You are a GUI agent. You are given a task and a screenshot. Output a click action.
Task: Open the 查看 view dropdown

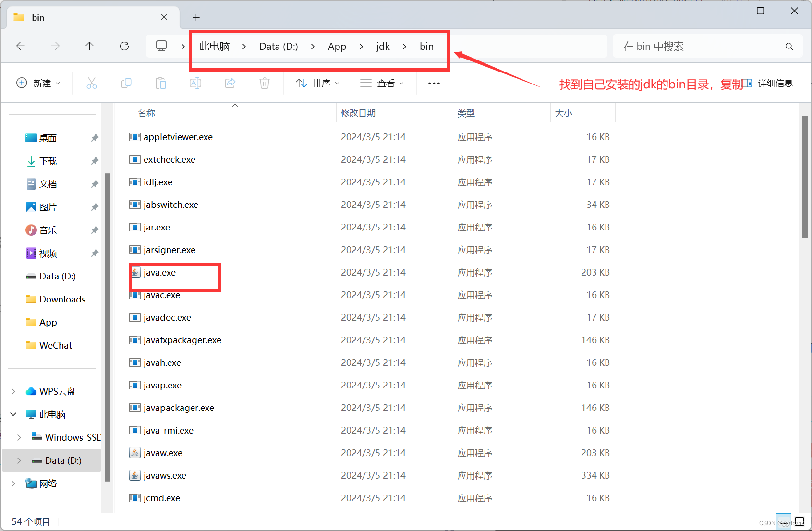coord(382,84)
